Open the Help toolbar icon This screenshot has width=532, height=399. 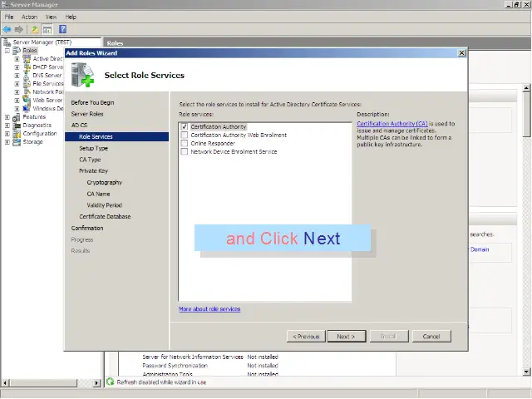click(63, 29)
